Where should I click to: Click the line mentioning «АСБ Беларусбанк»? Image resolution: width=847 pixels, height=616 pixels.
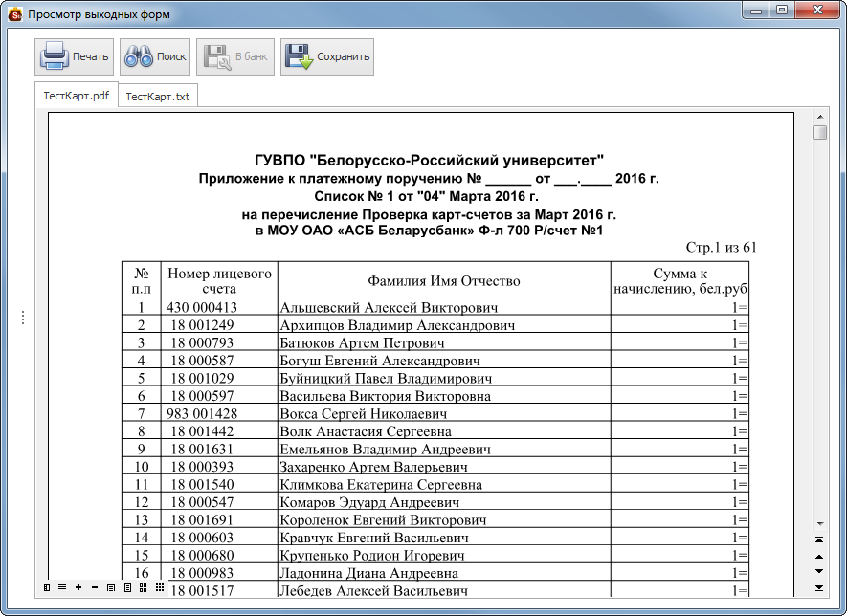[429, 231]
